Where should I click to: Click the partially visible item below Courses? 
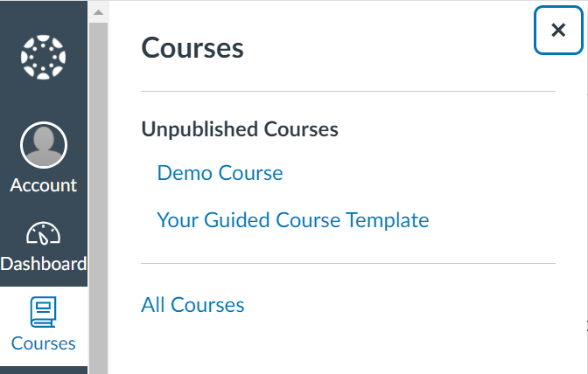pos(43,370)
